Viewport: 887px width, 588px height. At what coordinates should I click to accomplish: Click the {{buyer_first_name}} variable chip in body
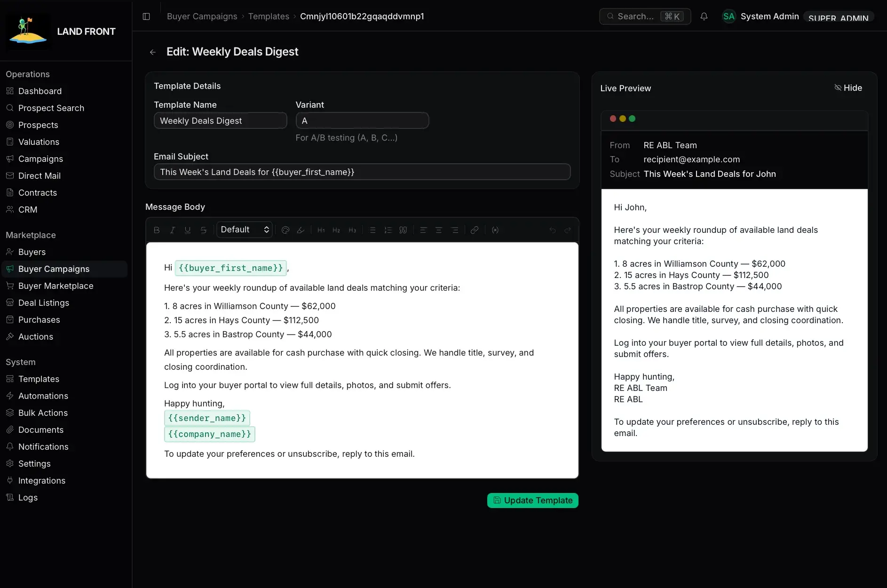(231, 268)
